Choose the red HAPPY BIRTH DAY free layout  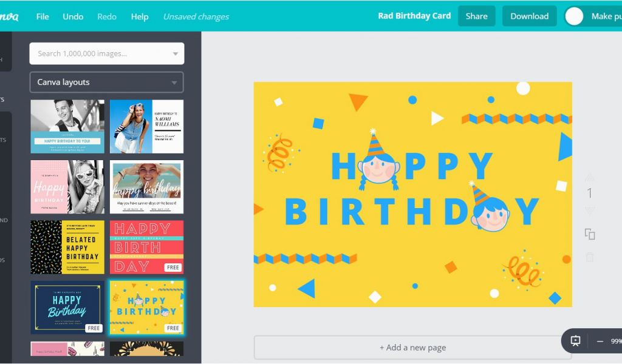(146, 247)
